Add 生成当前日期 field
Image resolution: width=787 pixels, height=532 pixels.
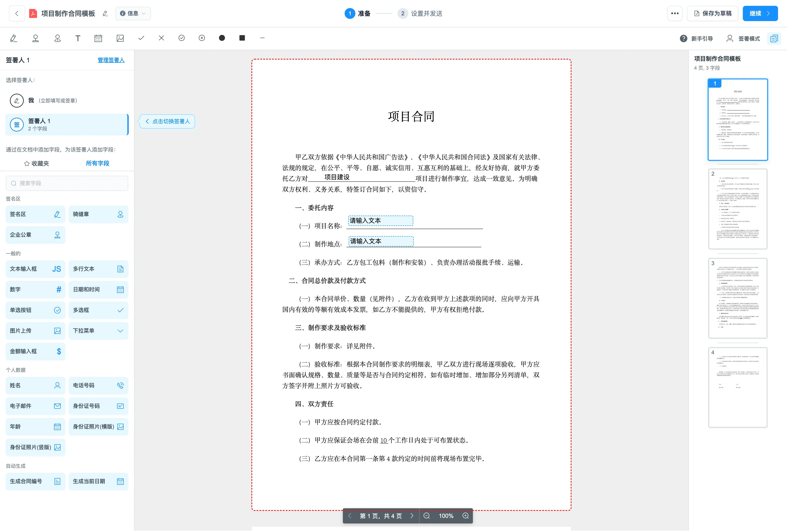click(99, 482)
